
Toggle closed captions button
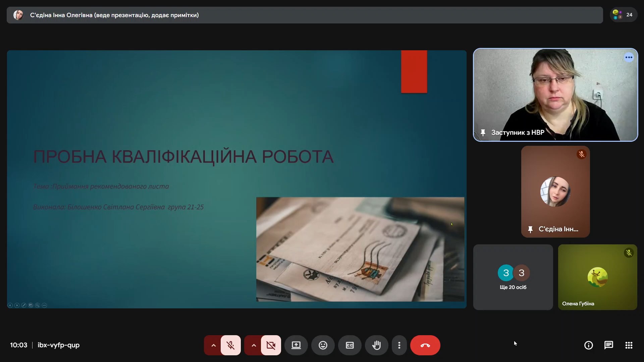350,345
